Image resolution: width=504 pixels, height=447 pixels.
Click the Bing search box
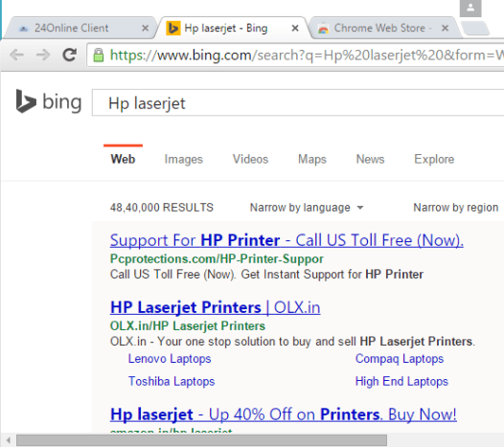pos(298,103)
